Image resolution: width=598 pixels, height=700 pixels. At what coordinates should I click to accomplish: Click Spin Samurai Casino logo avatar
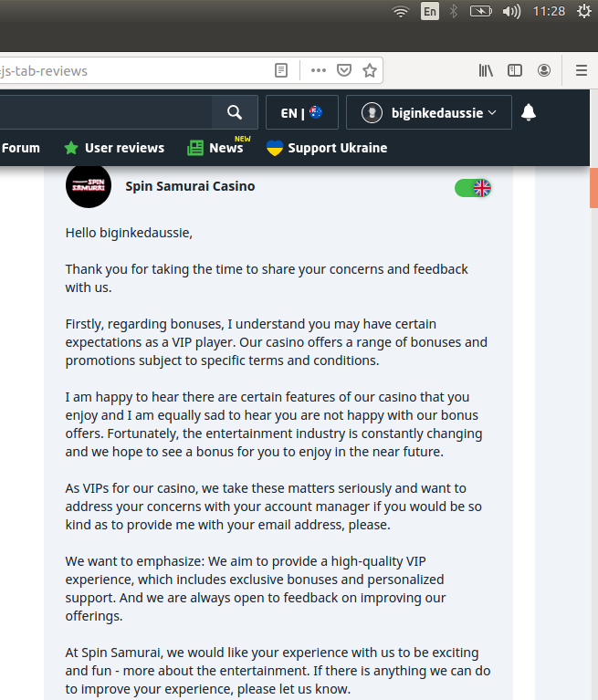point(89,186)
